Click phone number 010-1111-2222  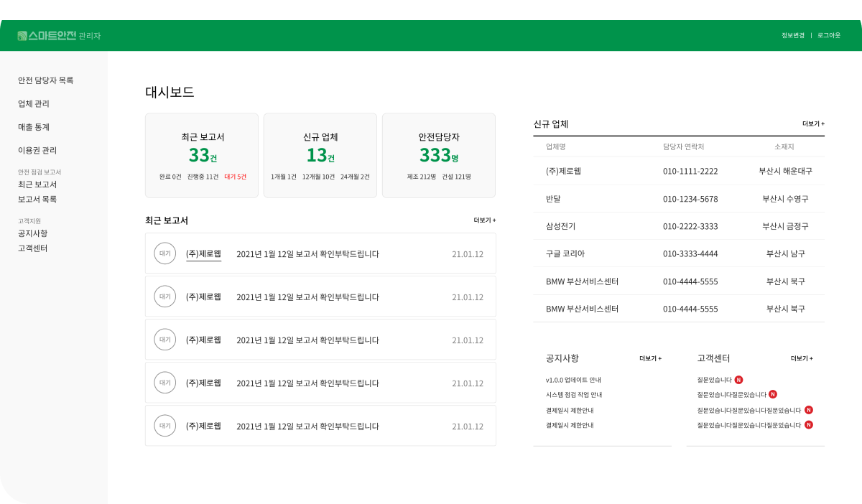[690, 171]
